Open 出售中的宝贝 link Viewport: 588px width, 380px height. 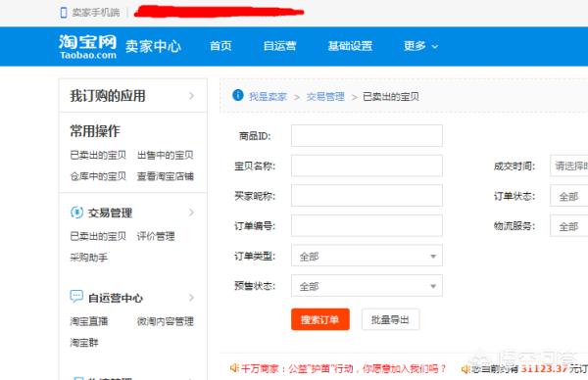165,155
